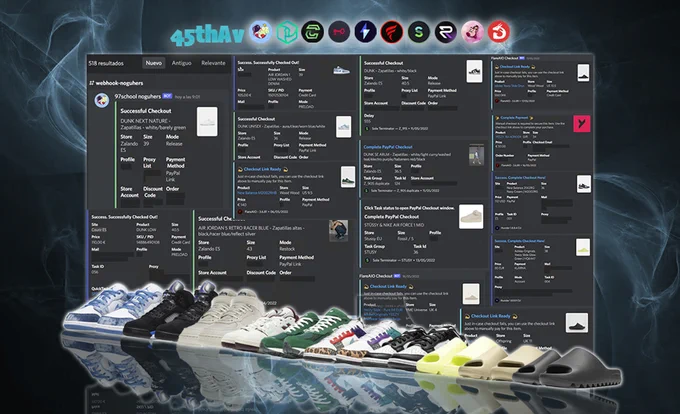The image size is (680, 414).
Task: Open the STÜSSY & NIKE AIR FORCE 1 thumbnail
Action: click(471, 216)
